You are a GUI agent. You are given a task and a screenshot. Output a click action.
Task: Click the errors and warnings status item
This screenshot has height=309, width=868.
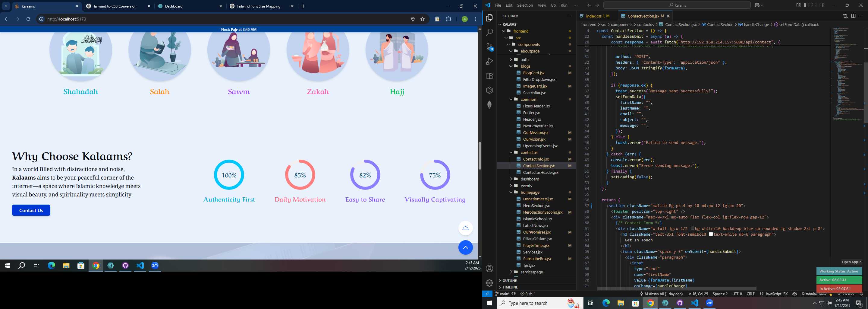pyautogui.click(x=528, y=294)
